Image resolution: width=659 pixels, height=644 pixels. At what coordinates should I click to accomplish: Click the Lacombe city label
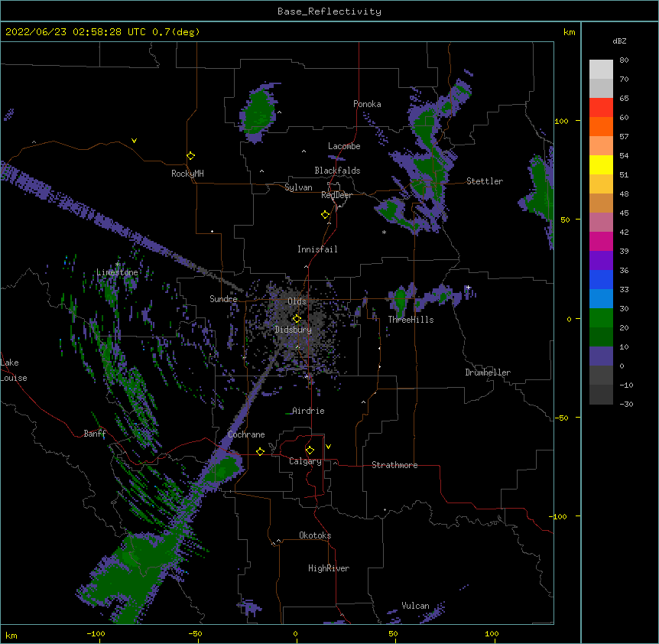pos(344,146)
